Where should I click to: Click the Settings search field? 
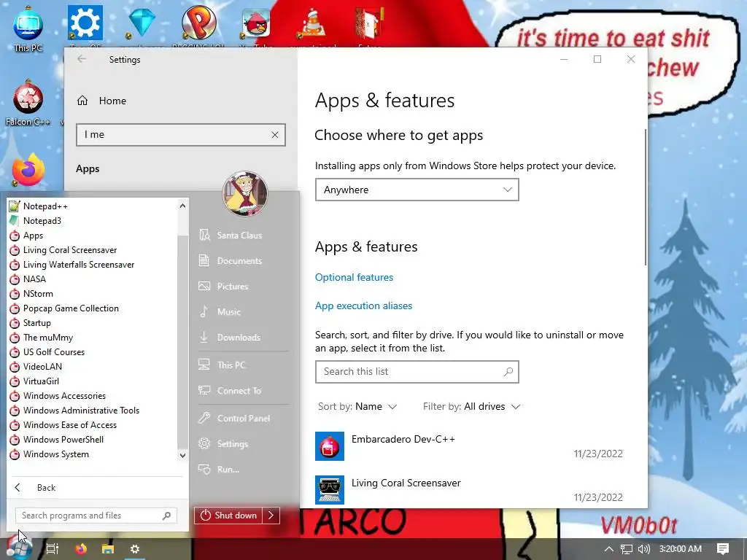(181, 135)
